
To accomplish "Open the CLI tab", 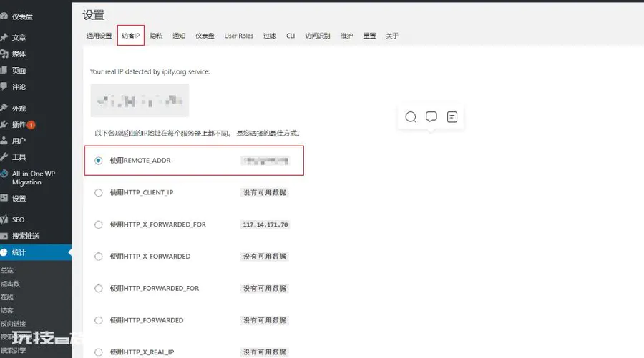I will coord(291,36).
